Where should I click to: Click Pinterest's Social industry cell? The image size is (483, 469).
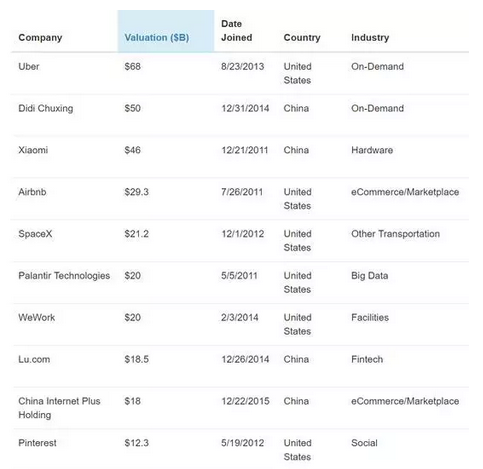364,443
